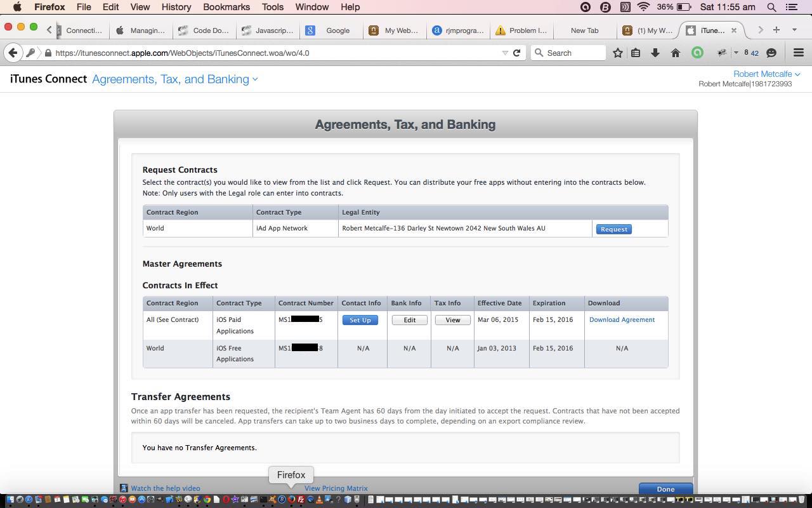
Task: Open the File menu
Action: click(x=83, y=7)
